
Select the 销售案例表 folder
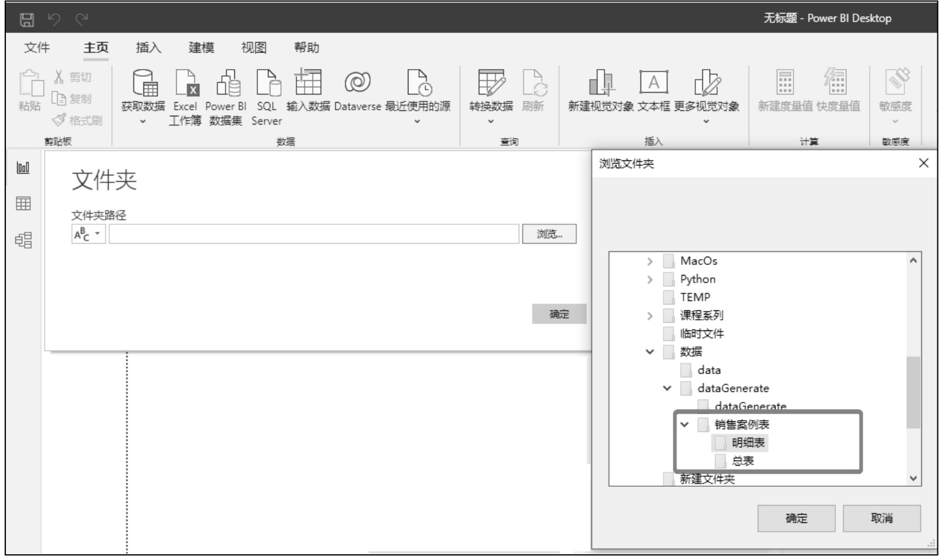742,425
